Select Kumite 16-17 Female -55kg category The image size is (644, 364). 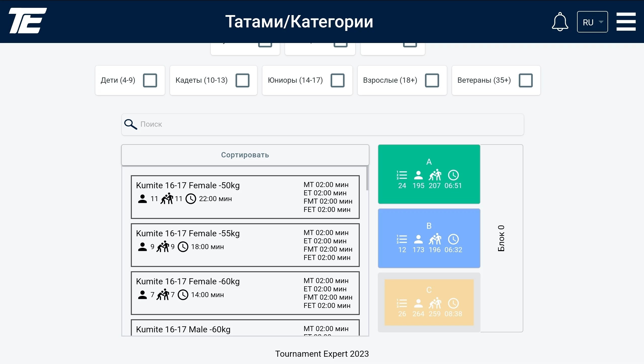tap(245, 245)
